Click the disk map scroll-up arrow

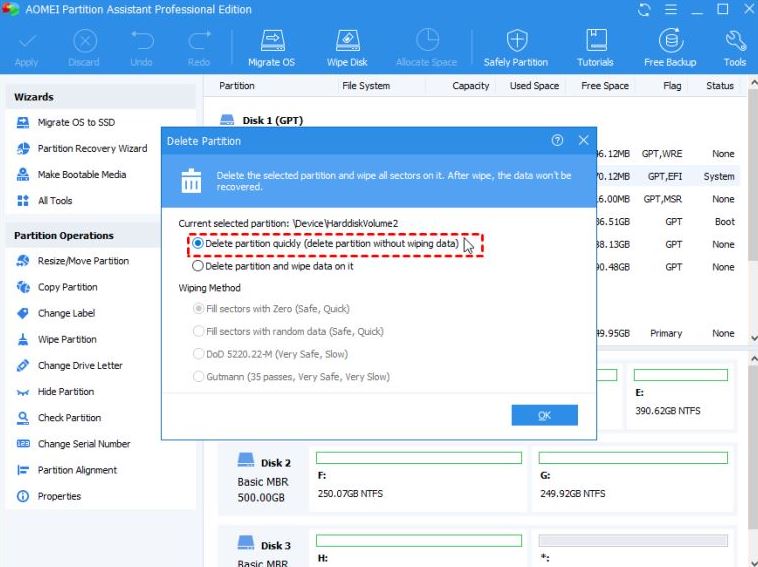(753, 359)
